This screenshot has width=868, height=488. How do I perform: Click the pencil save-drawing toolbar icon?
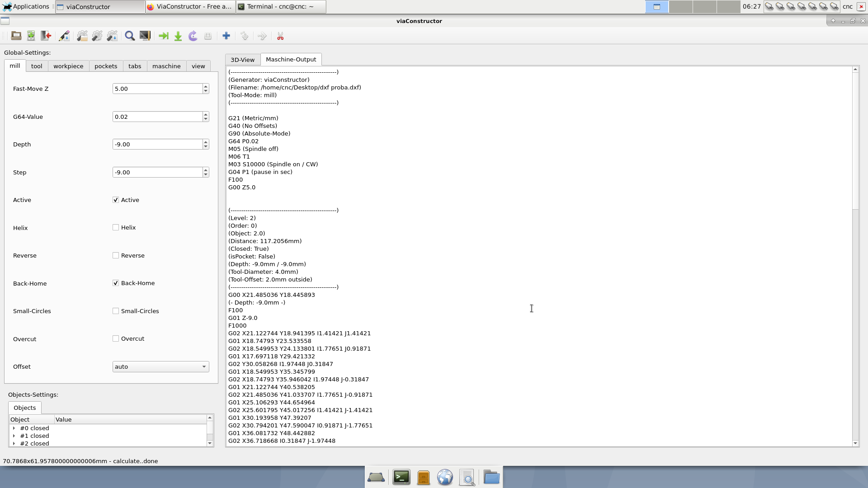(x=64, y=36)
